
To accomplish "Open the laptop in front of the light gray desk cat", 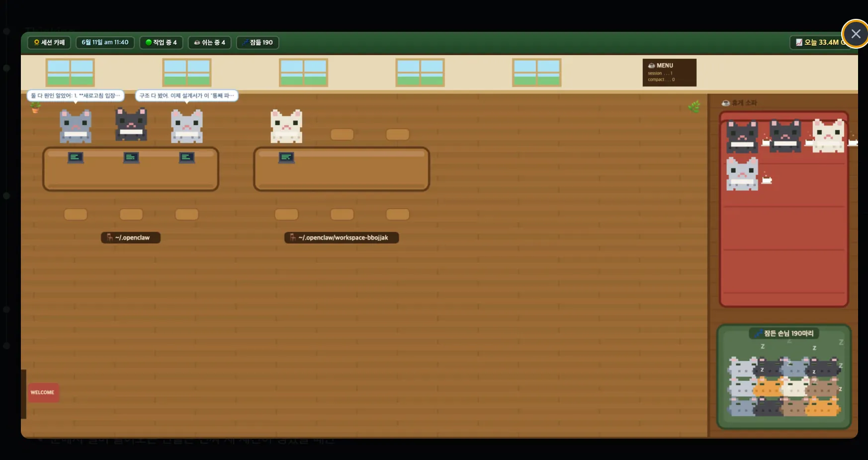I will pos(187,157).
